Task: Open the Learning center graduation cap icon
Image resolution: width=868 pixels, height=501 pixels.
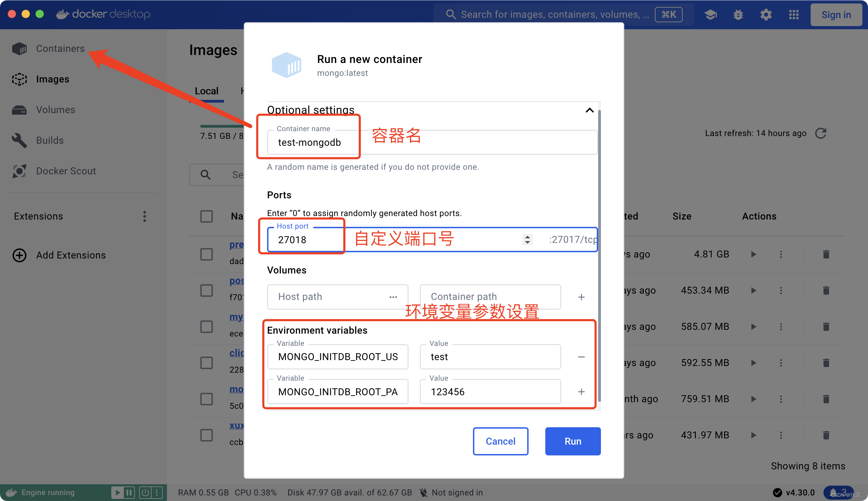Action: pos(711,15)
